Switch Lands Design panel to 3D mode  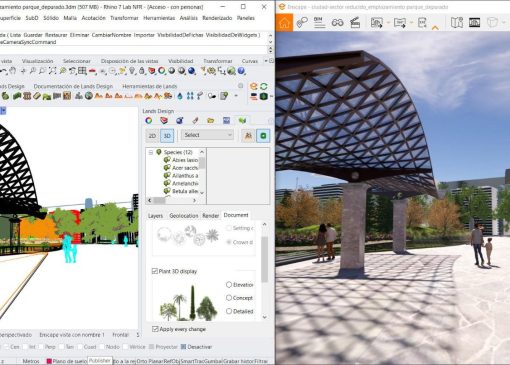coord(167,136)
